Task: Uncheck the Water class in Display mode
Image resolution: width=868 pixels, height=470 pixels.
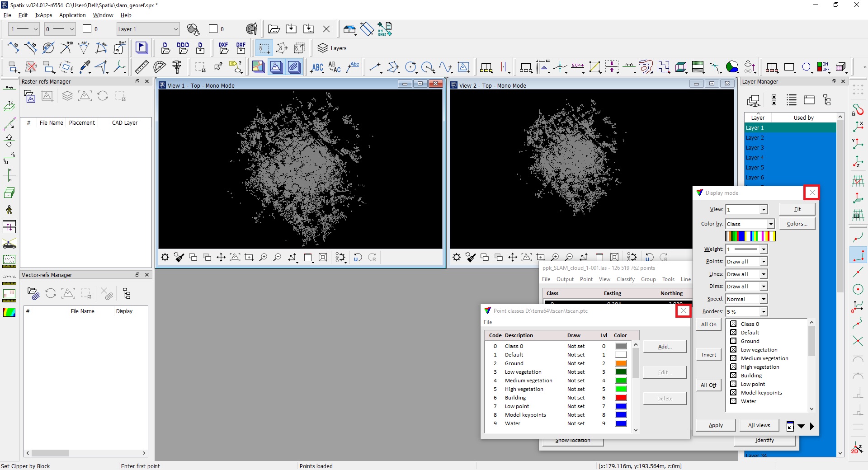Action: [733, 401]
